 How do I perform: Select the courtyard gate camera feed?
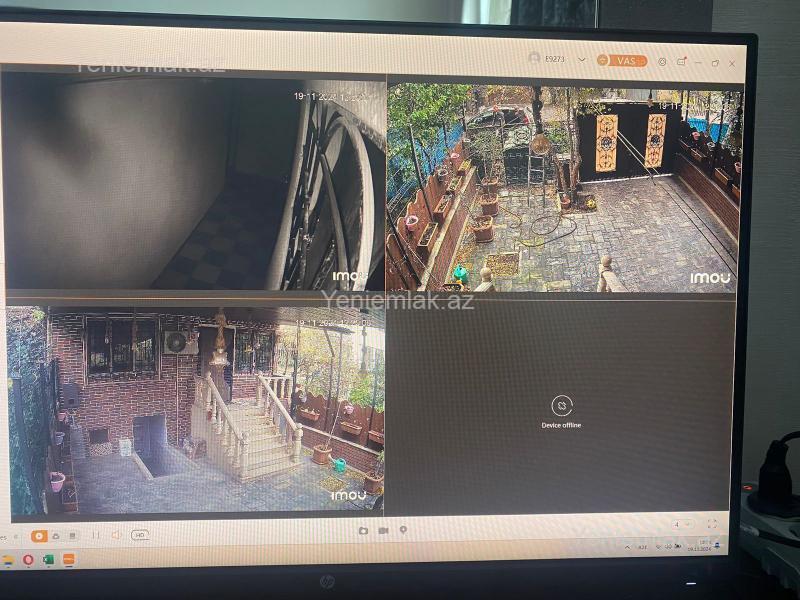point(562,188)
